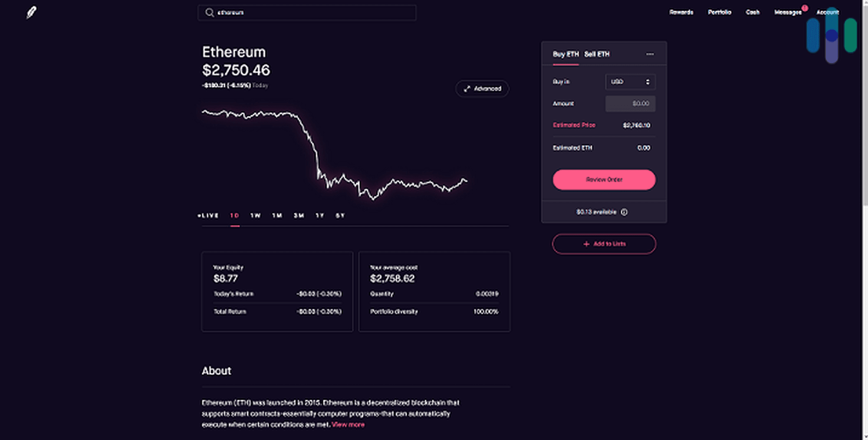
Task: Open the Cash menu item
Action: coord(753,13)
